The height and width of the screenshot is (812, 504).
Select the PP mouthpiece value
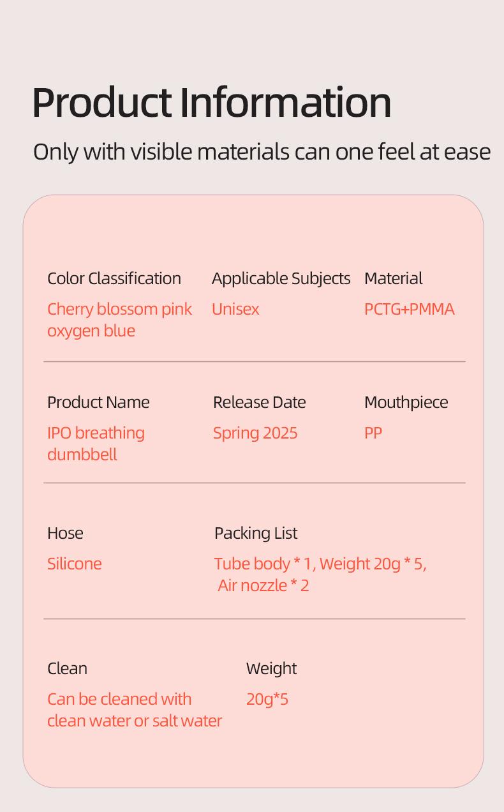tap(373, 433)
